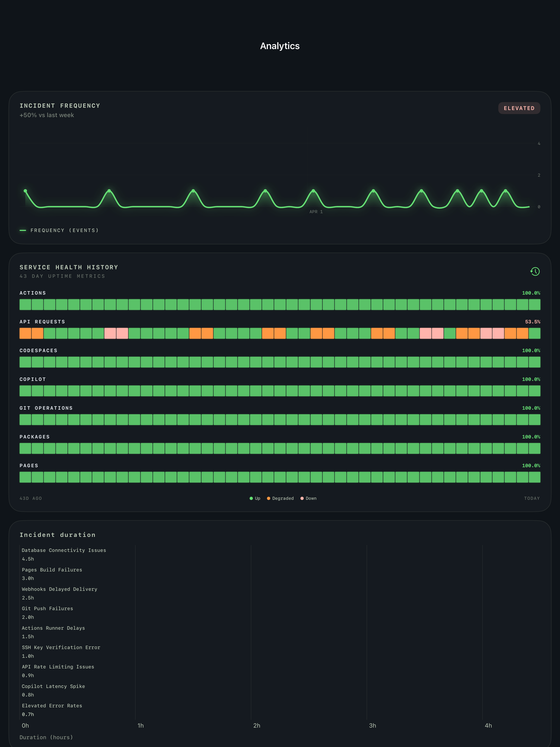The width and height of the screenshot is (560, 747).
Task: Click the 2h axis tick label
Action: click(x=257, y=725)
